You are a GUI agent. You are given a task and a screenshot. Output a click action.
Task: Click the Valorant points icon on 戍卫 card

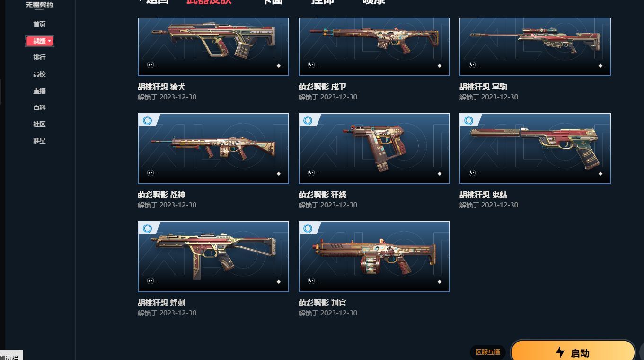(311, 65)
